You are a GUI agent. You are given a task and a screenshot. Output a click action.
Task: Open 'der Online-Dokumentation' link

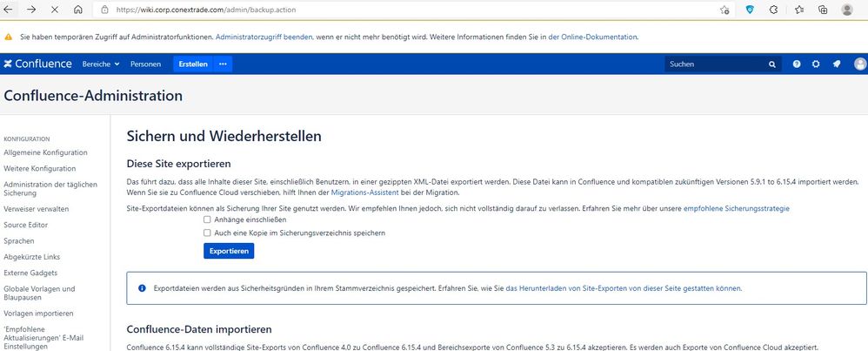click(x=593, y=37)
